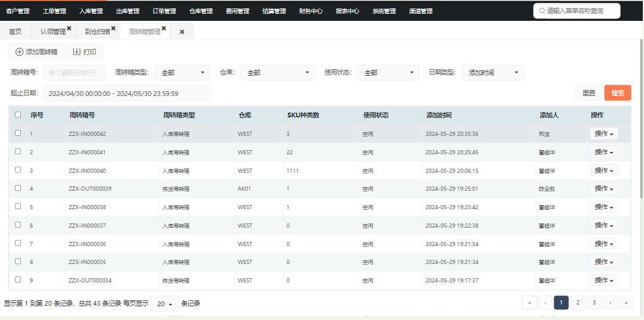Open the 渠道管理 menu
The height and width of the screenshot is (320, 644).
[x=421, y=11]
